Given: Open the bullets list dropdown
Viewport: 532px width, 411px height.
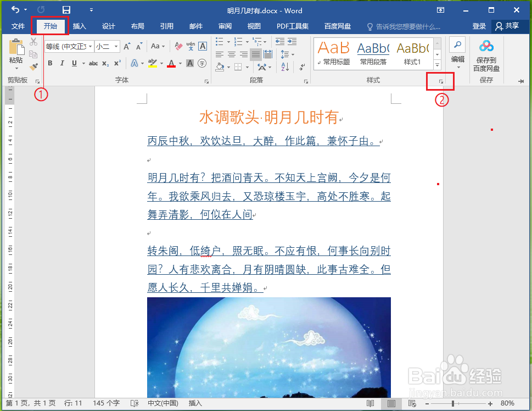Looking at the screenshot, I should (229, 42).
